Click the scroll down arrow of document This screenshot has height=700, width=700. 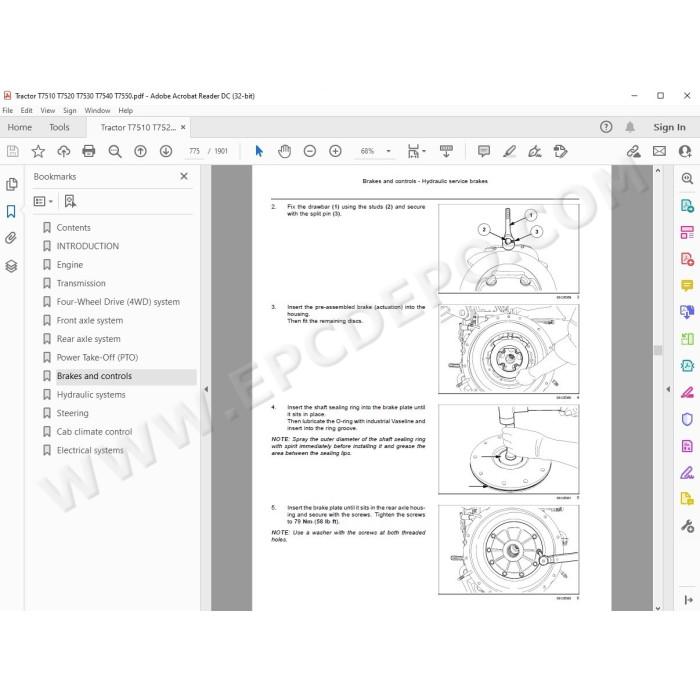pyautogui.click(x=658, y=607)
